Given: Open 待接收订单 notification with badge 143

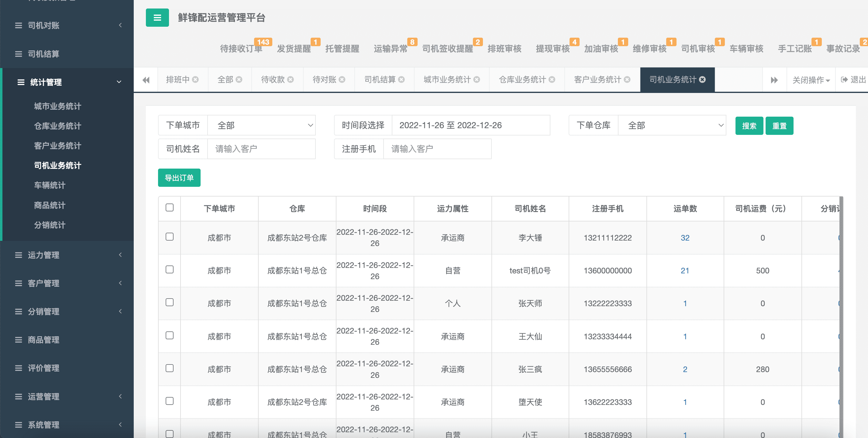Looking at the screenshot, I should pyautogui.click(x=241, y=49).
